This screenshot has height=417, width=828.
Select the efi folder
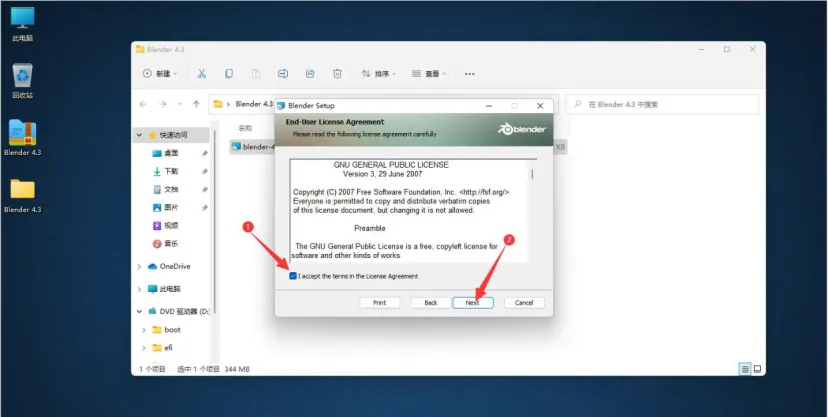(x=163, y=348)
